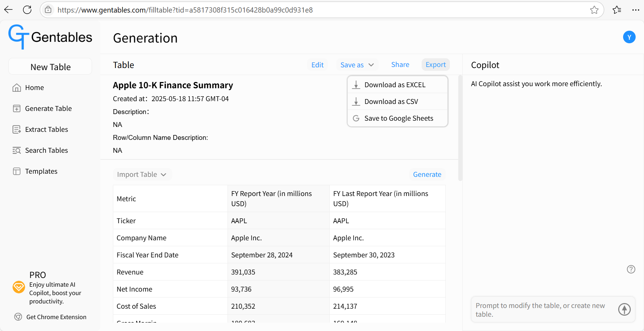Choose Save to Google Sheets
This screenshot has width=644, height=331.
398,118
